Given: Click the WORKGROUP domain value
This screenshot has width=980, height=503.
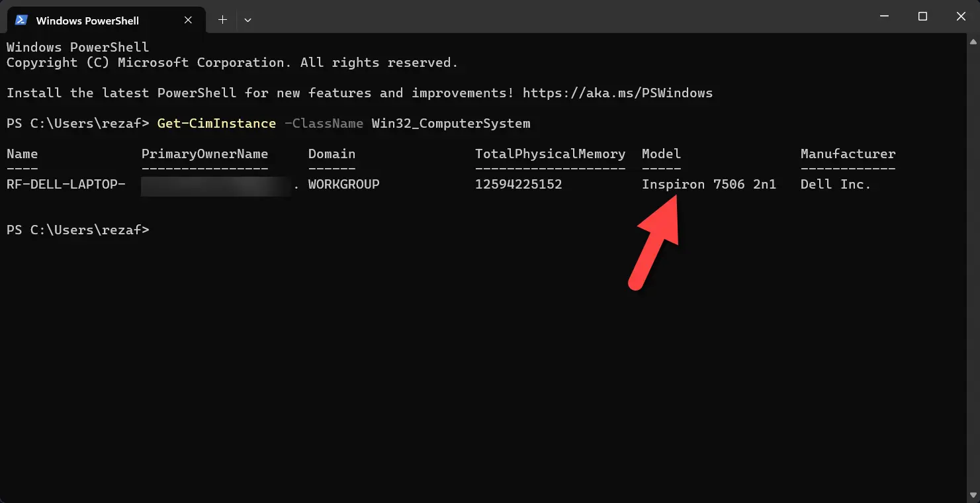Looking at the screenshot, I should (x=343, y=184).
